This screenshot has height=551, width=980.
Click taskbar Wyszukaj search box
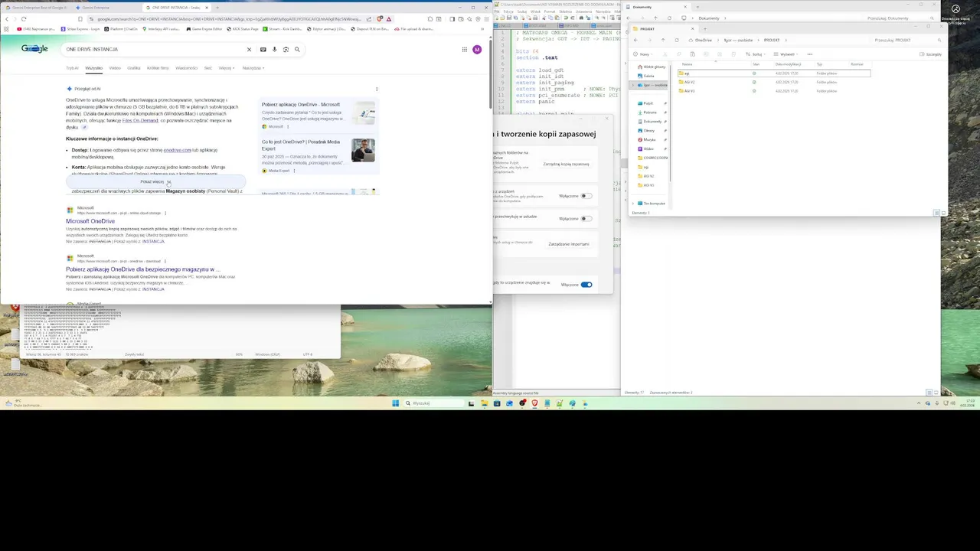click(x=434, y=403)
